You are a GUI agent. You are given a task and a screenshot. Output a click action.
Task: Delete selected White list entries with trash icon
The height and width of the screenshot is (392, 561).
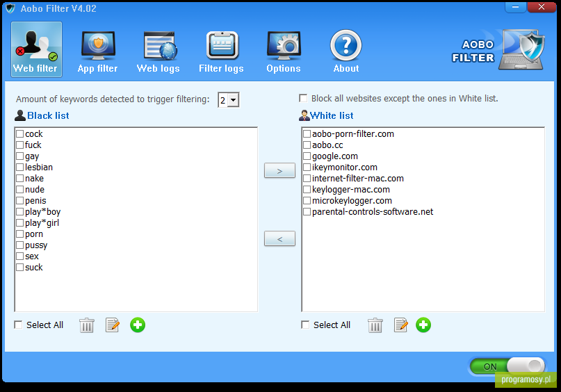(x=375, y=325)
